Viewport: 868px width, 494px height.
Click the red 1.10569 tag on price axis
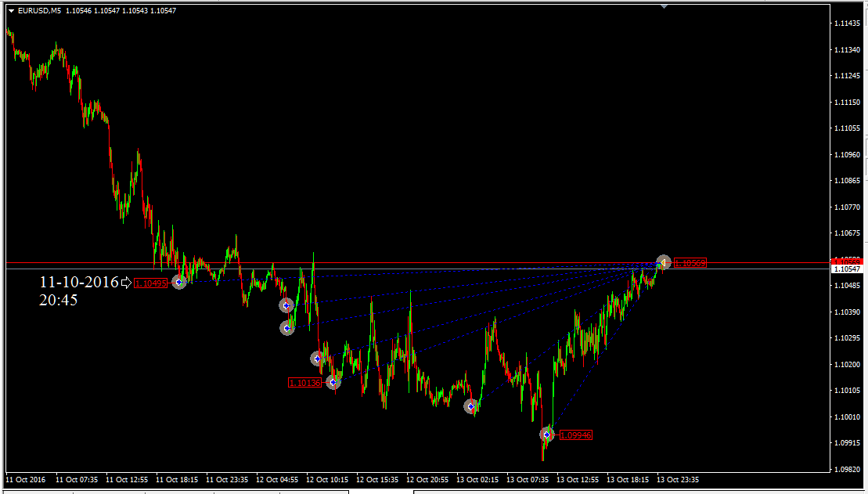(x=847, y=261)
